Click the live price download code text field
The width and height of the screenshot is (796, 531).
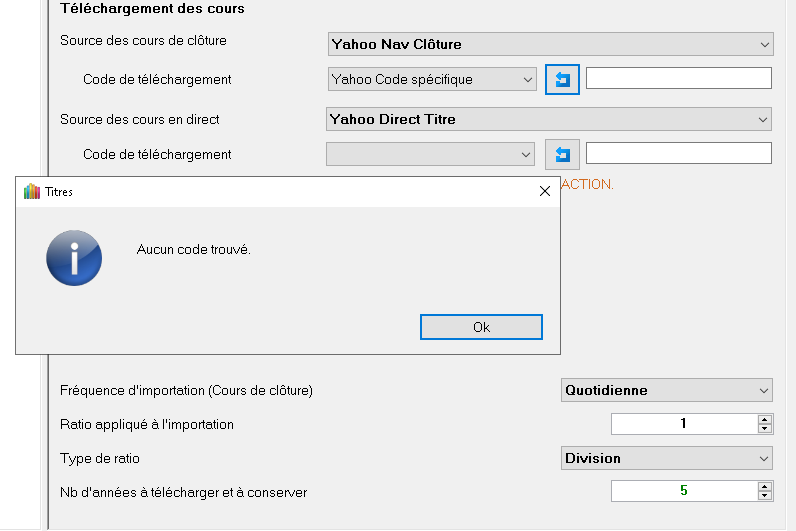(x=678, y=153)
